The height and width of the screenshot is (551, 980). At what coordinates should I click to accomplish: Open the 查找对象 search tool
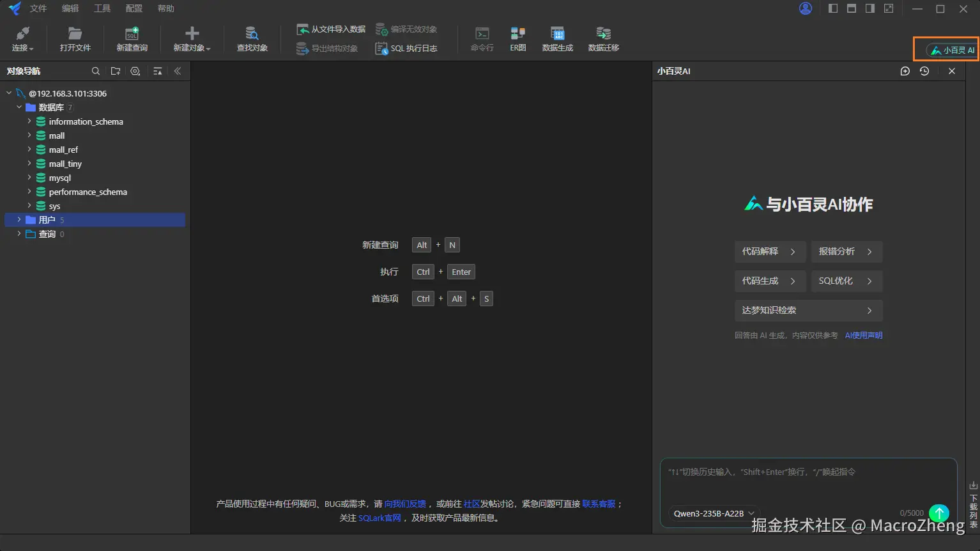(252, 39)
